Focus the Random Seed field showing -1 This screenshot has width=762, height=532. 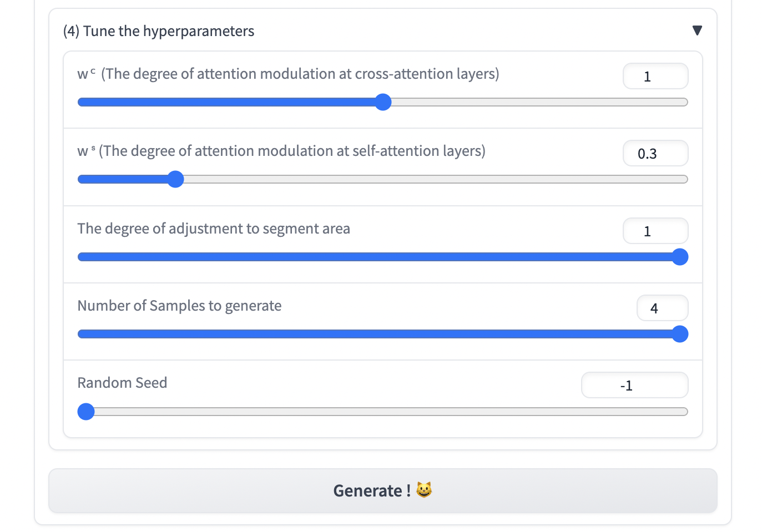coord(634,386)
